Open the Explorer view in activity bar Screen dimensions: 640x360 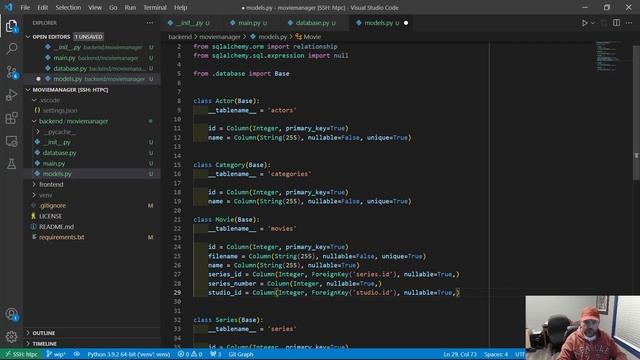(11, 27)
